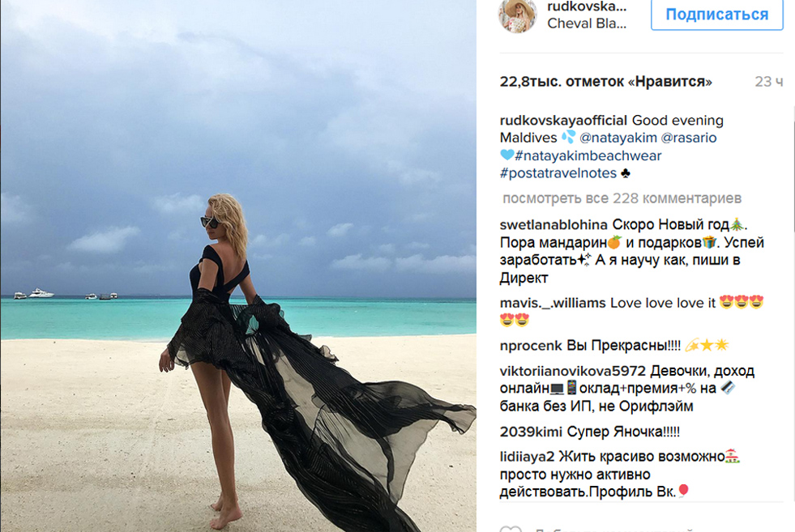Open the @natayakim mention
The height and width of the screenshot is (532, 795).
618,138
